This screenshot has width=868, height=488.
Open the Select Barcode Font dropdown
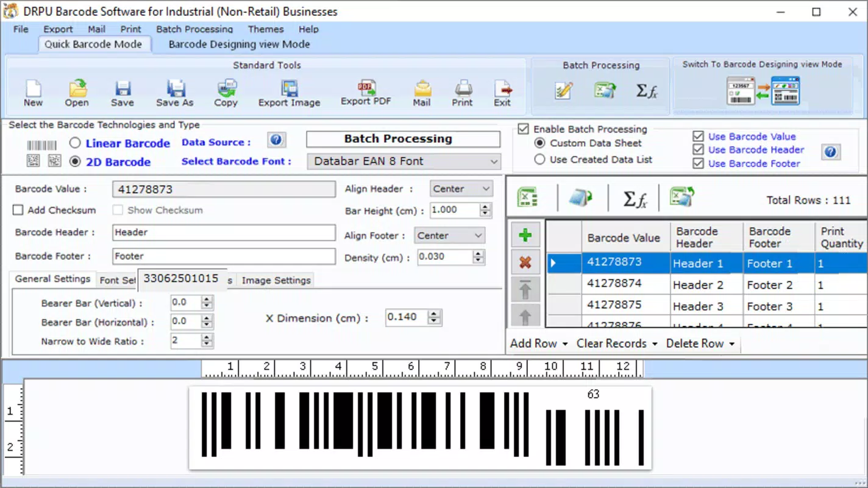click(403, 161)
